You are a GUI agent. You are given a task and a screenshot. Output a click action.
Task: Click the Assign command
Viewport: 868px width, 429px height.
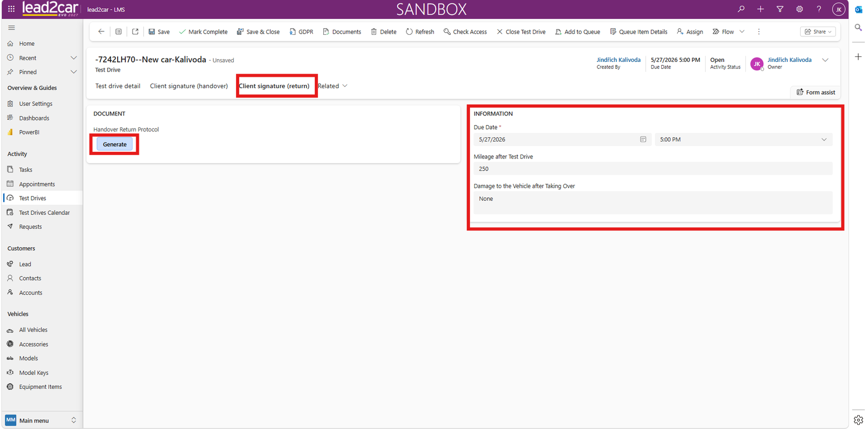[690, 31]
